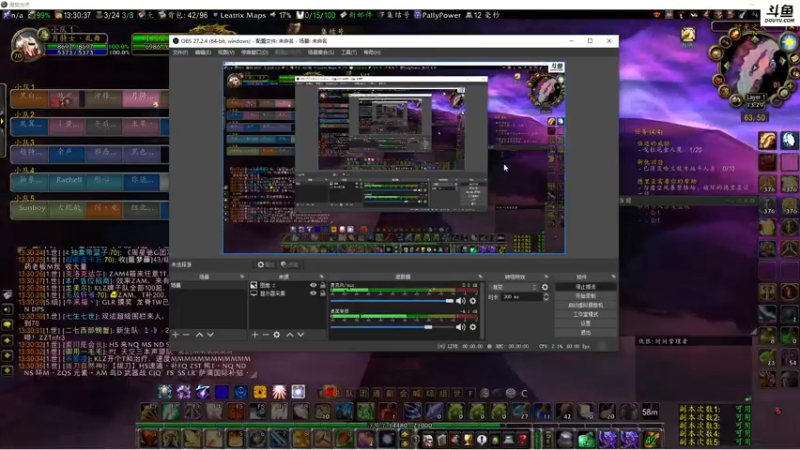Click the PallyPower entry in the top bar
The image size is (800, 450).
[437, 15]
